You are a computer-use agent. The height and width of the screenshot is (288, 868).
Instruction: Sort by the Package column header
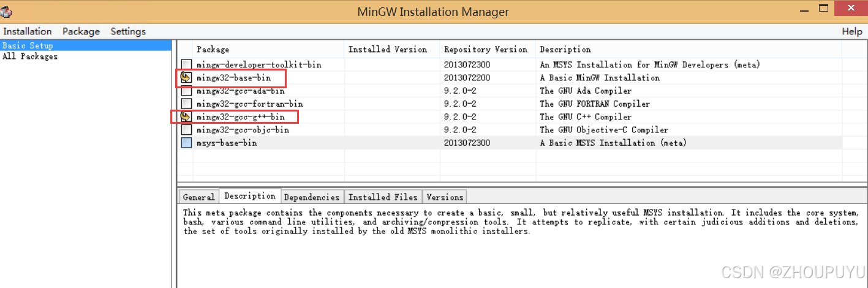pyautogui.click(x=269, y=49)
